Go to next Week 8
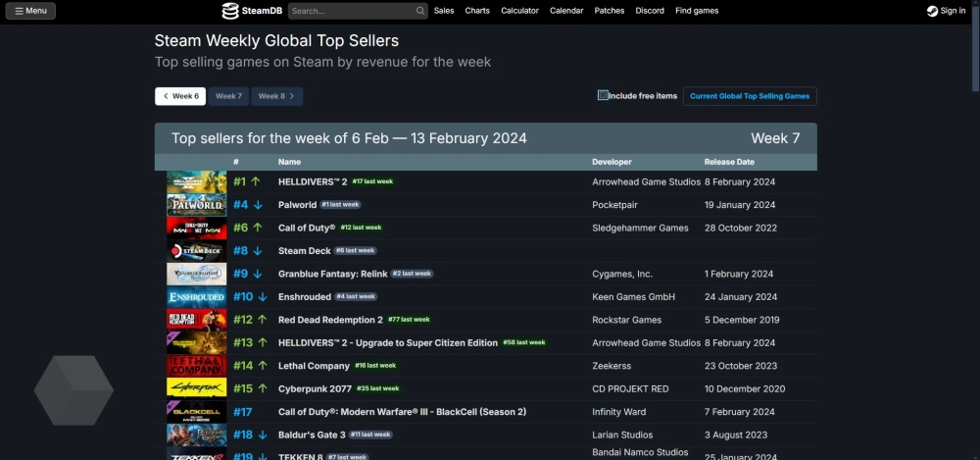The width and height of the screenshot is (980, 460). (x=276, y=96)
